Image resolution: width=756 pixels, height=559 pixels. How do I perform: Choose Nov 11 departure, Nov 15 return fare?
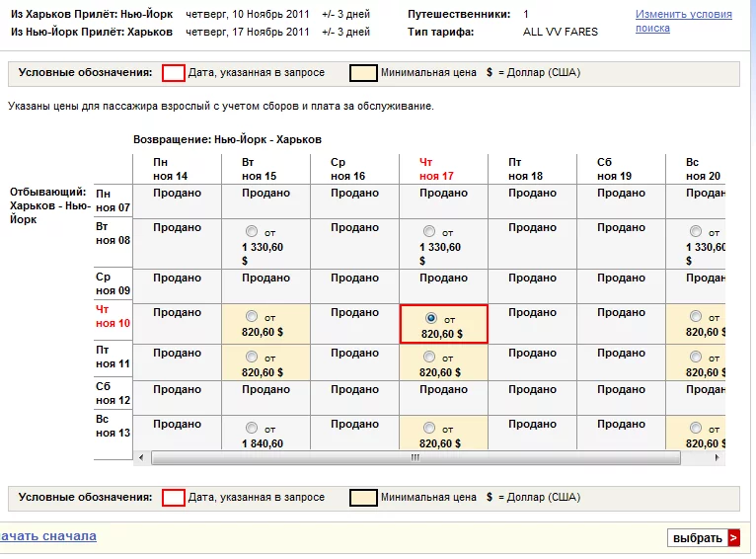pos(252,357)
